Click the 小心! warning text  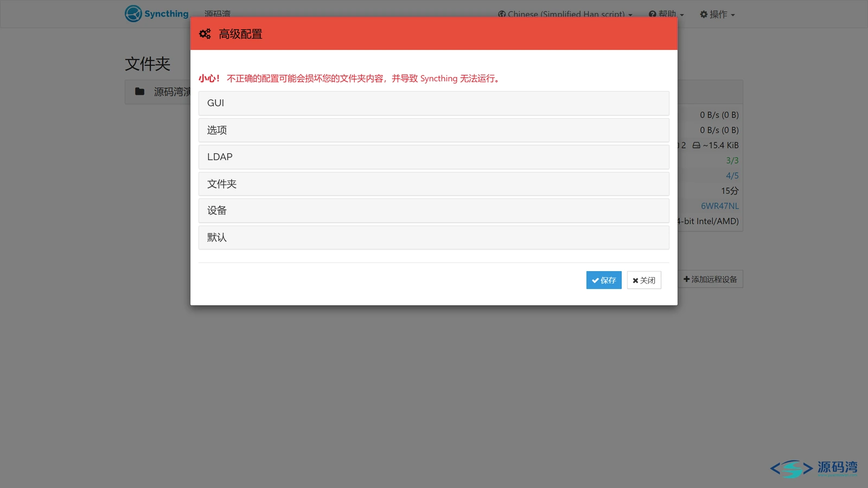point(209,79)
